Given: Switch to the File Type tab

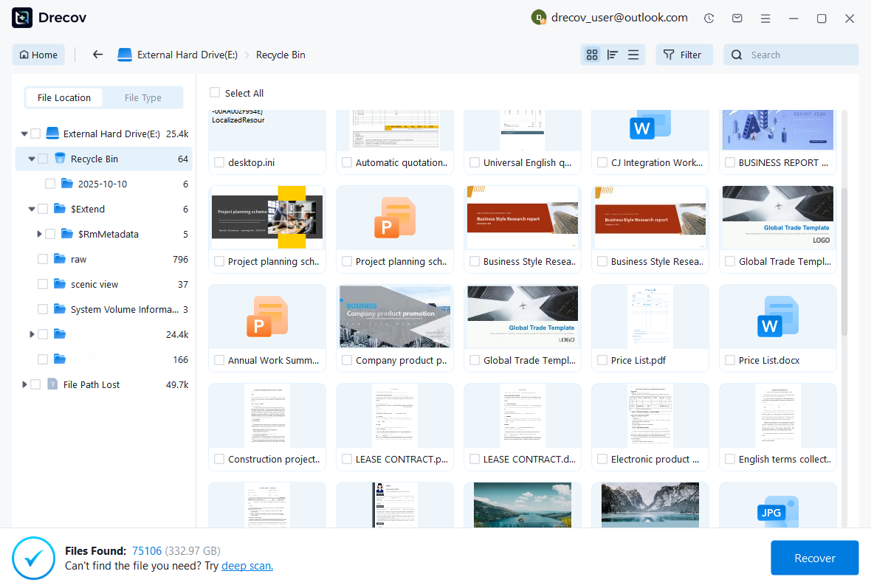Looking at the screenshot, I should point(142,97).
